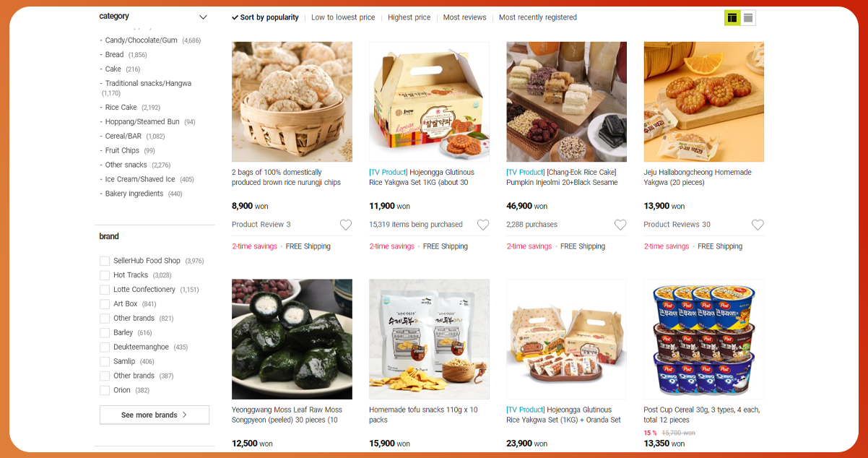Expand brand list with See more brands

click(155, 415)
